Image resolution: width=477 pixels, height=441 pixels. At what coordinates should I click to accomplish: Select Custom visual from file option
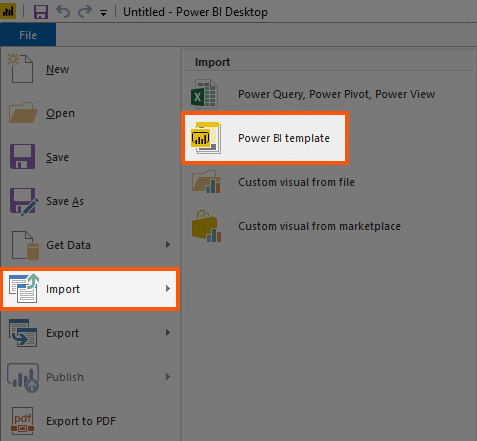(296, 182)
